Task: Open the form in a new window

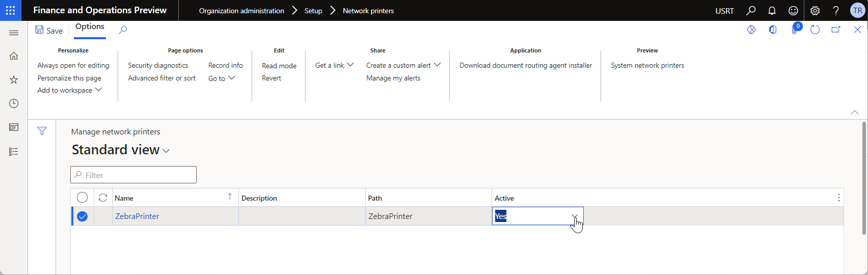Action: click(836, 30)
